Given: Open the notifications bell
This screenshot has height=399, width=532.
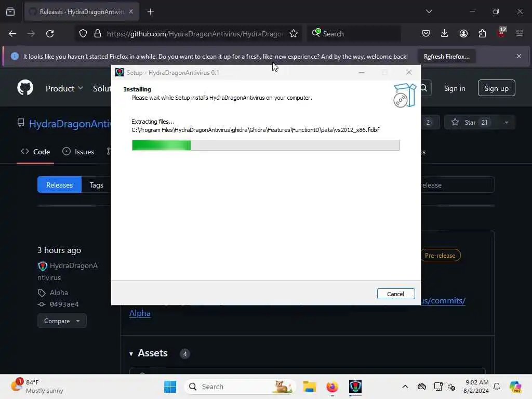Looking at the screenshot, I should [497, 387].
